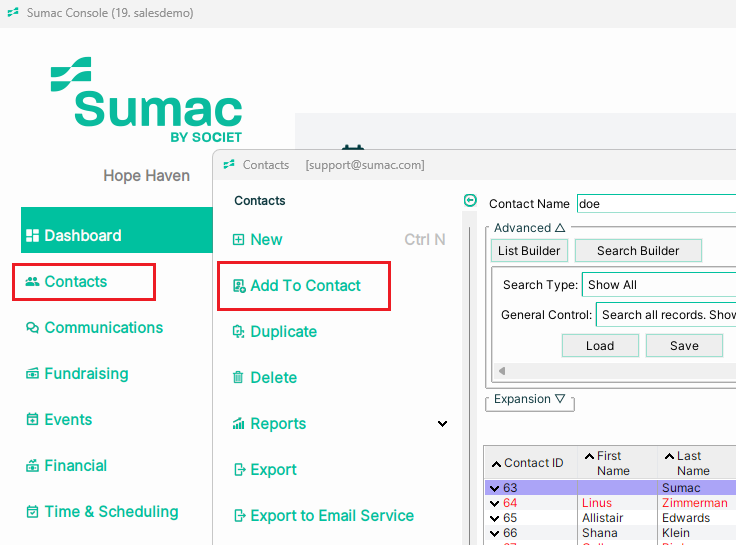
Task: Click the List Builder button
Action: [529, 251]
